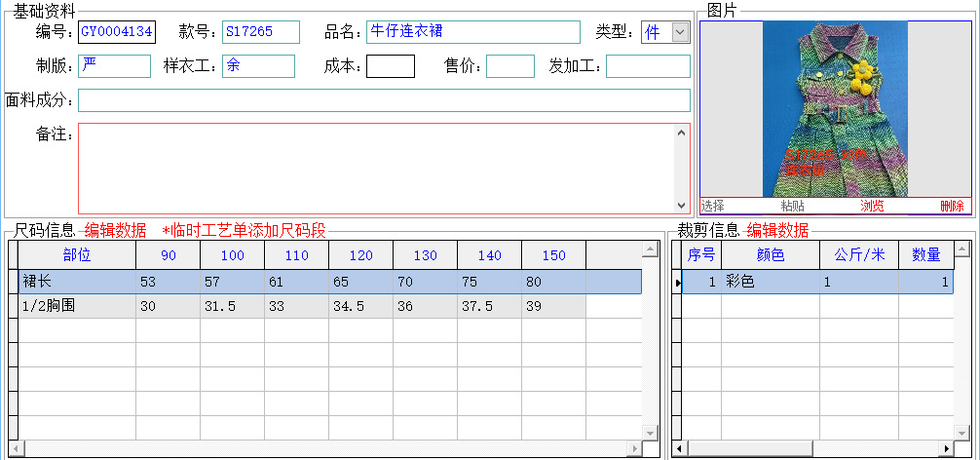
Task: Click the 数量 column header
Action: 926,255
